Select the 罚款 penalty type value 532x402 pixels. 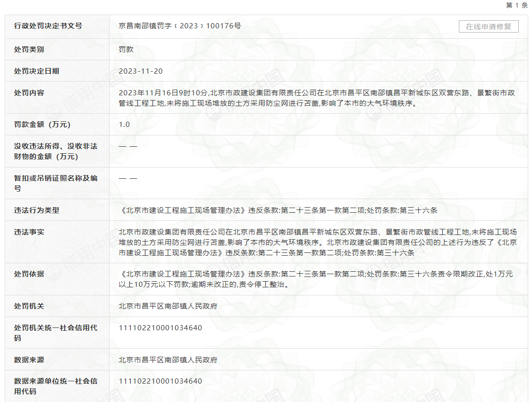coord(127,49)
